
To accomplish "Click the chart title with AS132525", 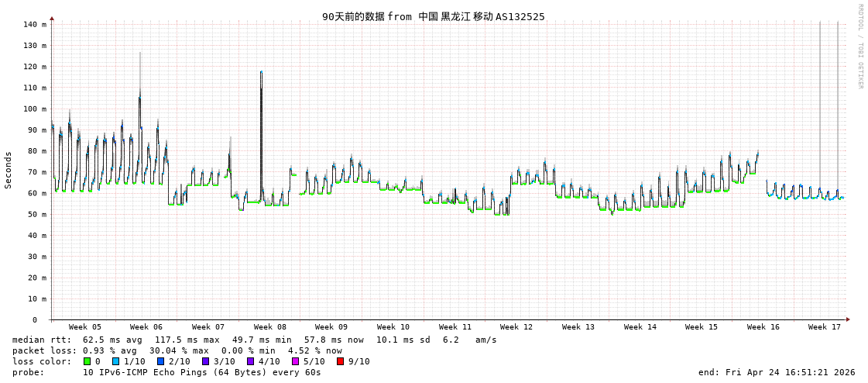I will (433, 16).
